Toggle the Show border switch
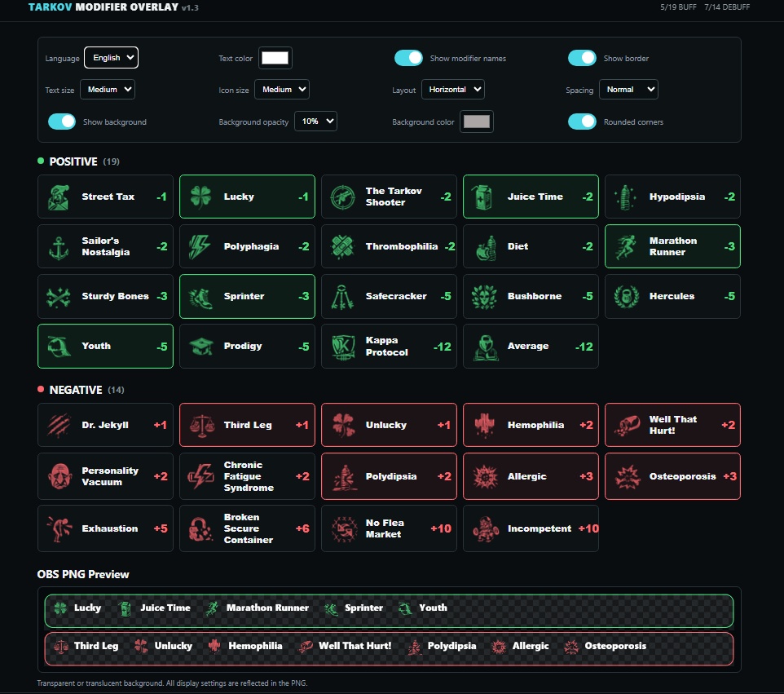 coord(582,58)
